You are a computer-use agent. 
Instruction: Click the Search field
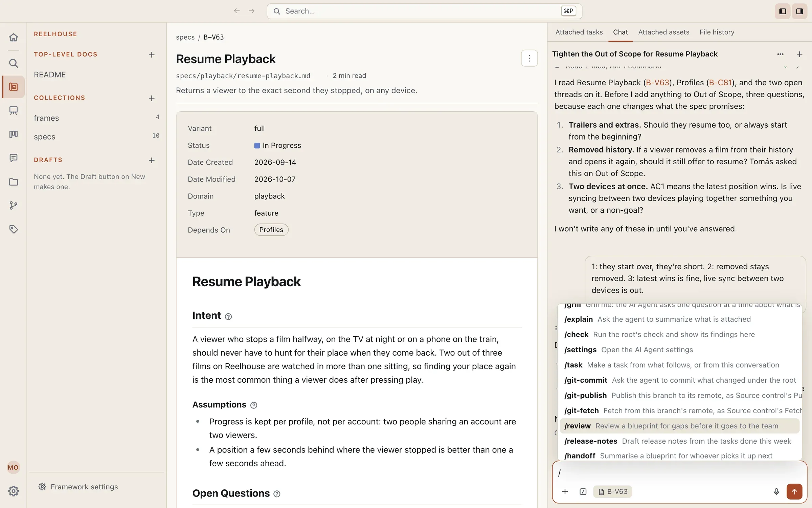point(424,11)
